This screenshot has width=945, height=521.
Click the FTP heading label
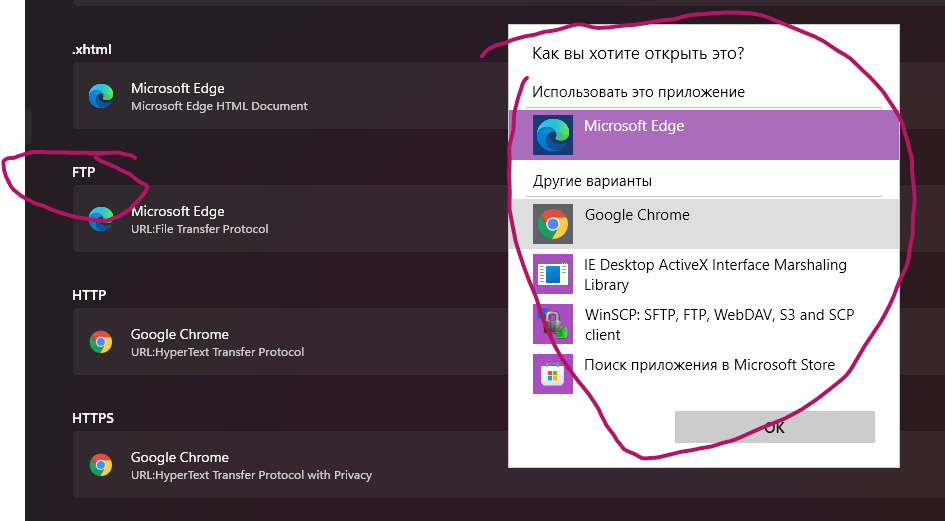click(84, 172)
